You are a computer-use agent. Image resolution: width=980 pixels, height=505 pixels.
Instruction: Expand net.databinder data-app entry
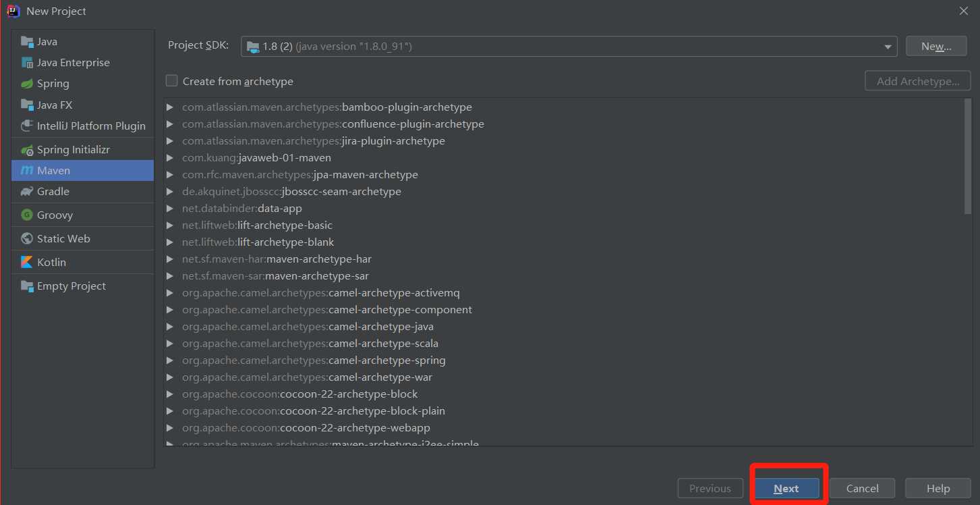(x=170, y=209)
